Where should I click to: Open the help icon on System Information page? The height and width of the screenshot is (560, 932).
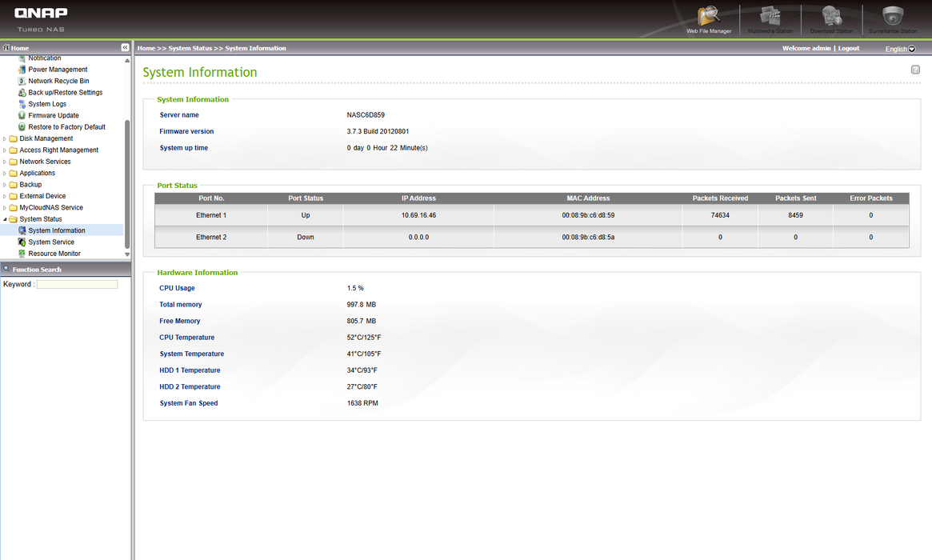click(915, 70)
